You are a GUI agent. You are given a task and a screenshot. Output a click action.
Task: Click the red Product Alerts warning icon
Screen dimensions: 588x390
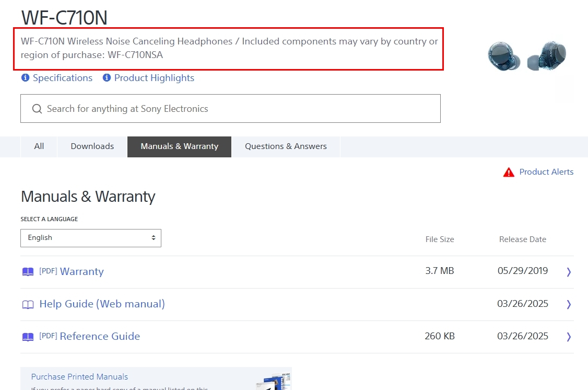point(508,172)
